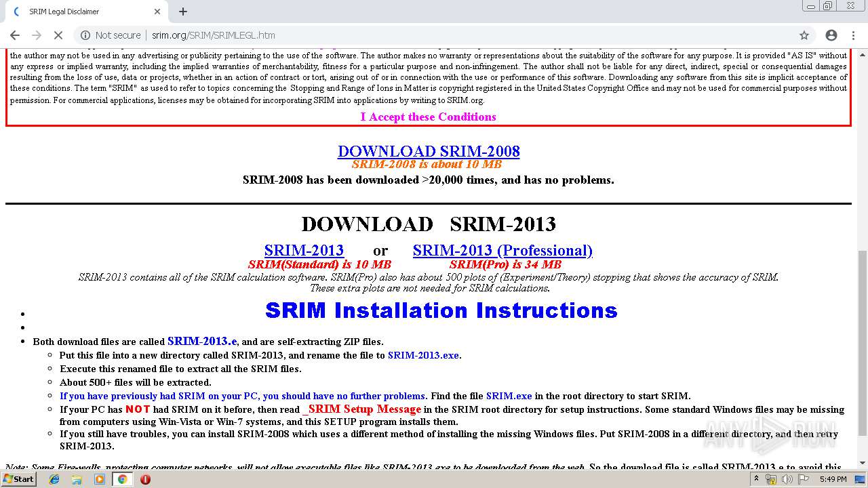Open volume control in system tray
Image resolution: width=868 pixels, height=488 pixels.
(787, 479)
